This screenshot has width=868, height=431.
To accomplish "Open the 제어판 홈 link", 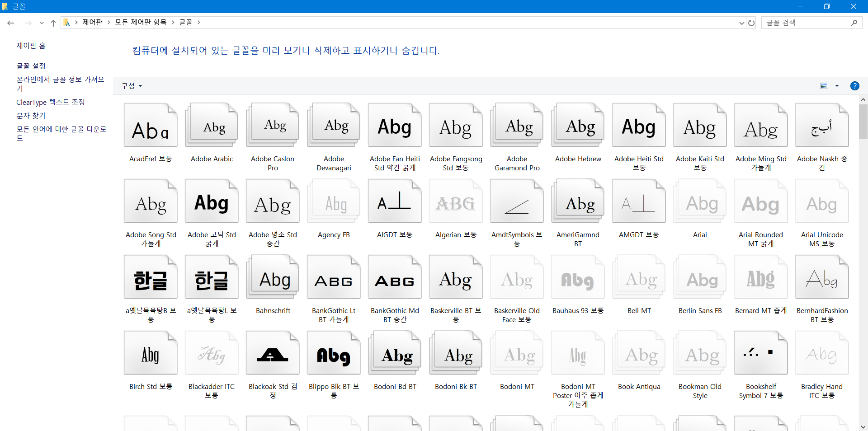I will tap(31, 46).
